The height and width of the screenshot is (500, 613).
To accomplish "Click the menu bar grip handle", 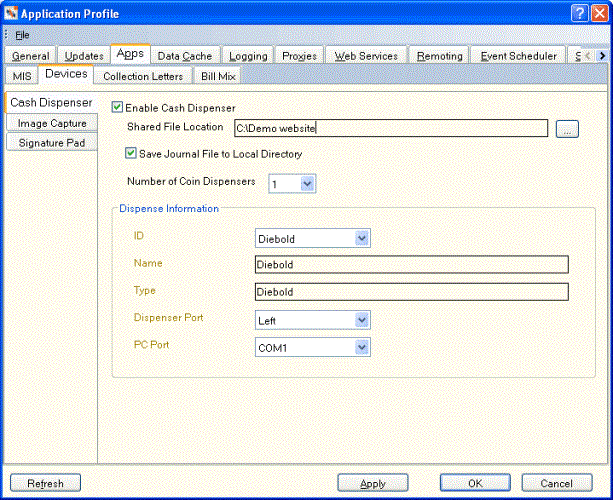I will pyautogui.click(x=6, y=35).
